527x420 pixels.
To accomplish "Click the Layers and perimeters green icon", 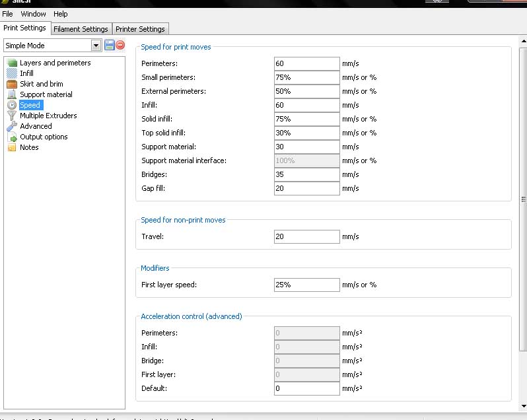I will click(x=12, y=63).
